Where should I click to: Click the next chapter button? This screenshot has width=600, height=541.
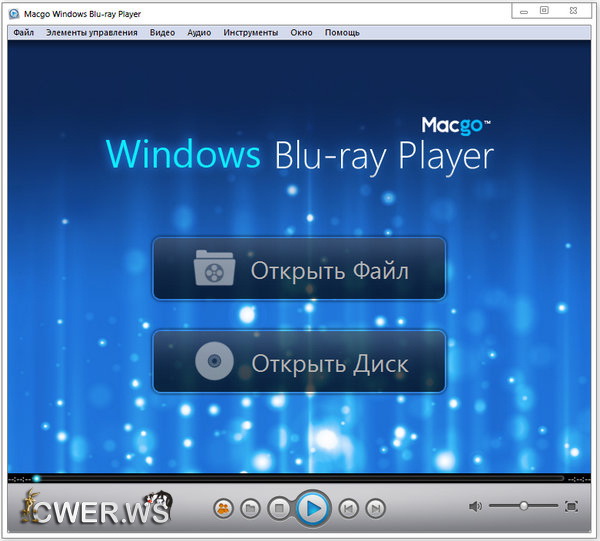(375, 509)
